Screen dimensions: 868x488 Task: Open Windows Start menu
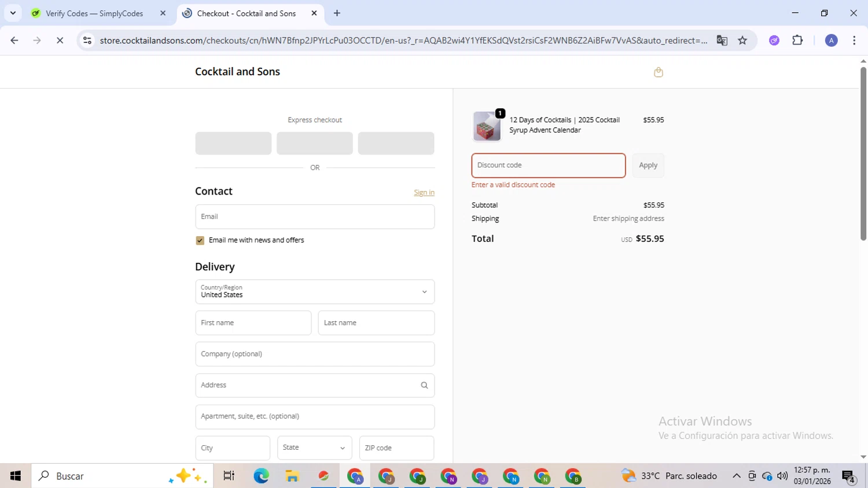pos(16,476)
